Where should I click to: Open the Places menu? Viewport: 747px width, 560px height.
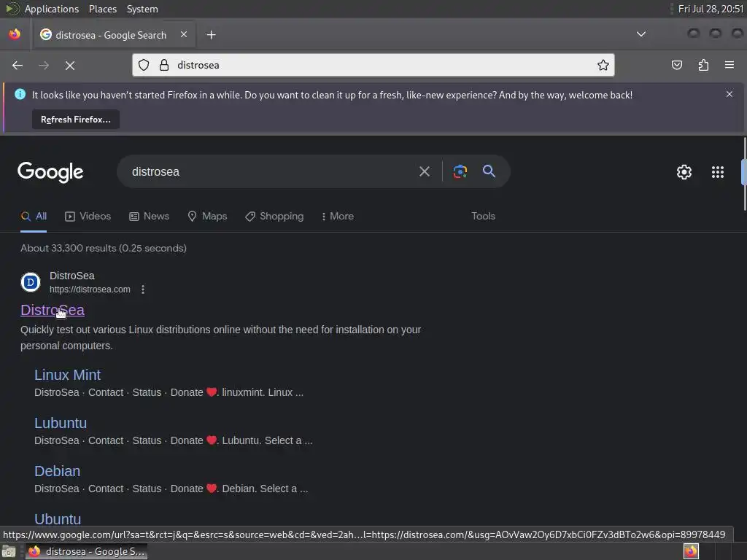point(103,9)
